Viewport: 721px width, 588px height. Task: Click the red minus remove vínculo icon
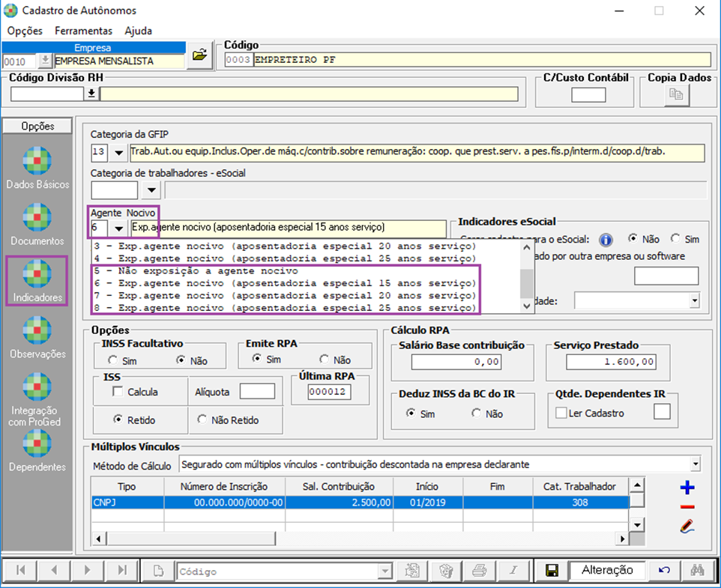(687, 507)
